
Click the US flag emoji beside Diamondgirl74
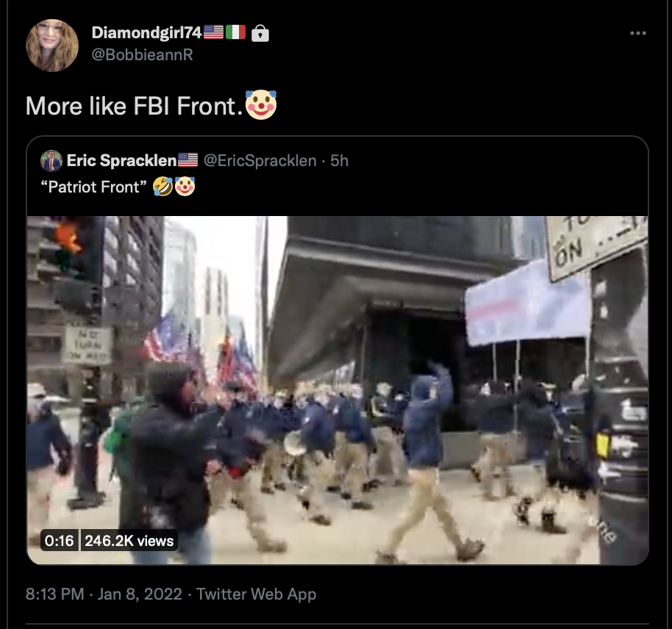[x=213, y=32]
